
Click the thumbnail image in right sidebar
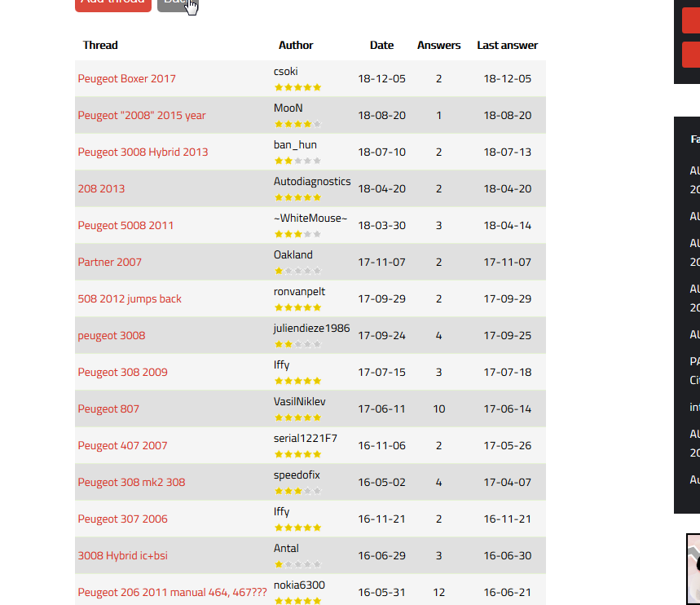tap(693, 569)
